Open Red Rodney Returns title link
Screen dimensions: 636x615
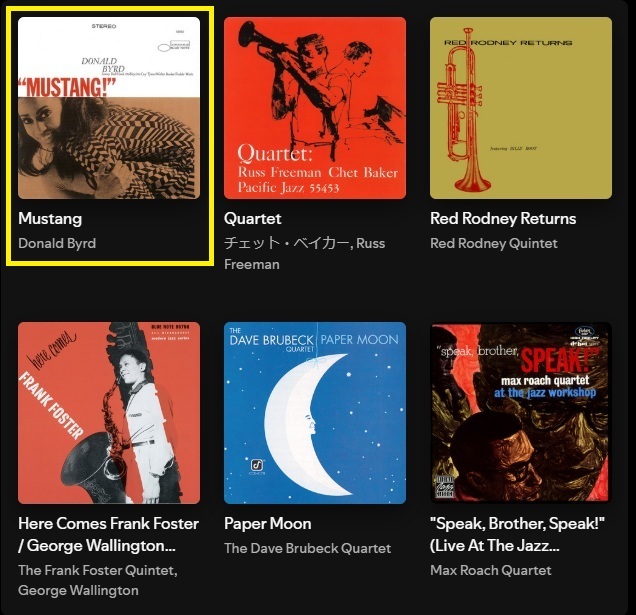503,219
